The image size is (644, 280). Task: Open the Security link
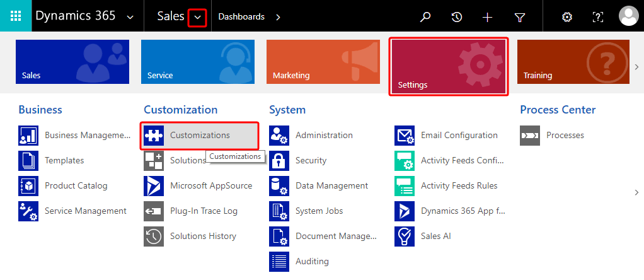[311, 160]
